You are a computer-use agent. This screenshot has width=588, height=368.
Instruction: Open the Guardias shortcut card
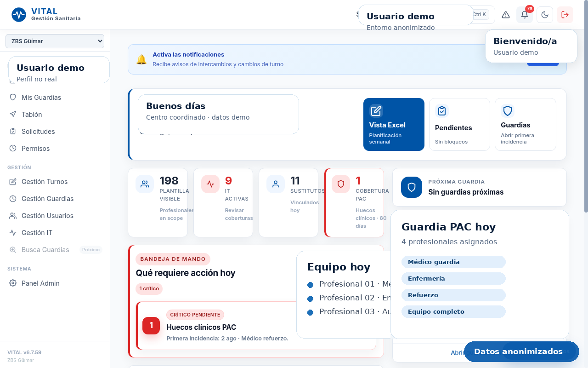(x=525, y=124)
